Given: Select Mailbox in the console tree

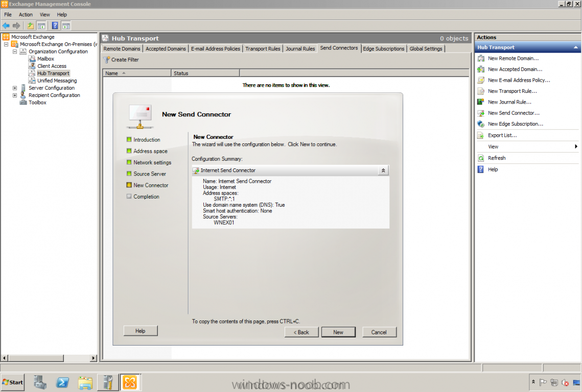Looking at the screenshot, I should pyautogui.click(x=45, y=59).
